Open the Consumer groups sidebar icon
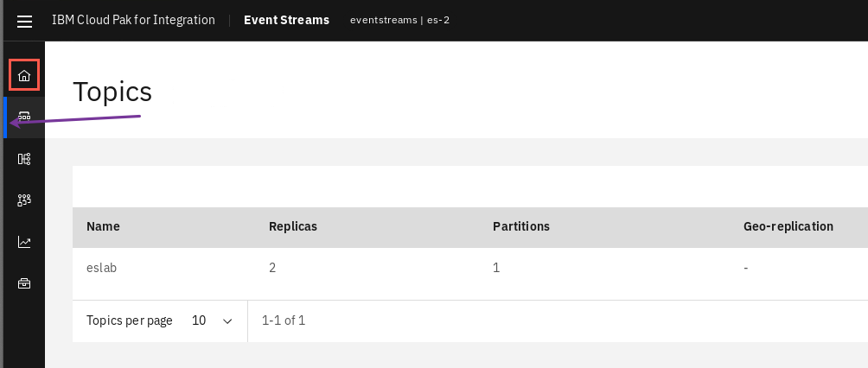This screenshot has width=868, height=368. (24, 200)
